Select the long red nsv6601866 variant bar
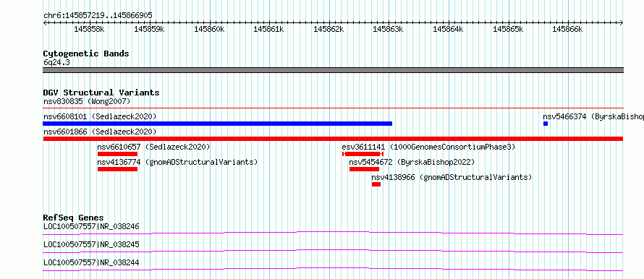 [x=333, y=139]
